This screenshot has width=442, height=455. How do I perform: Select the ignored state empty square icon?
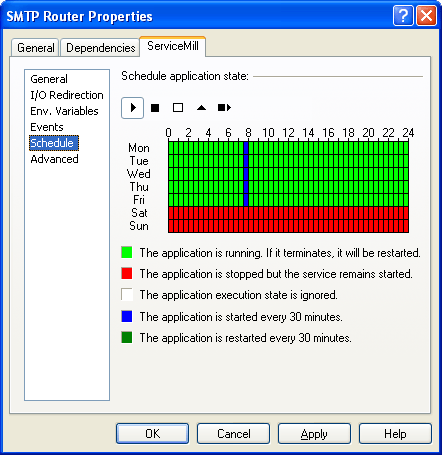(x=178, y=108)
